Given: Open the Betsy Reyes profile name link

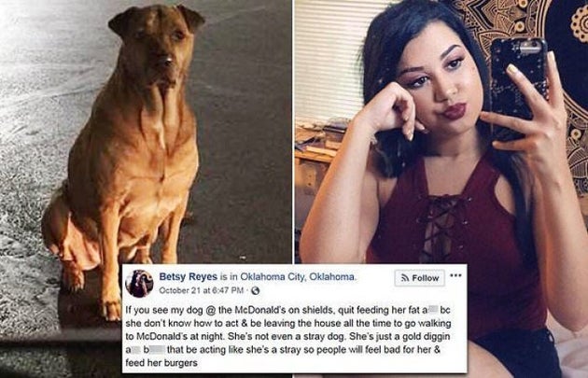Looking at the screenshot, I should [x=189, y=277].
